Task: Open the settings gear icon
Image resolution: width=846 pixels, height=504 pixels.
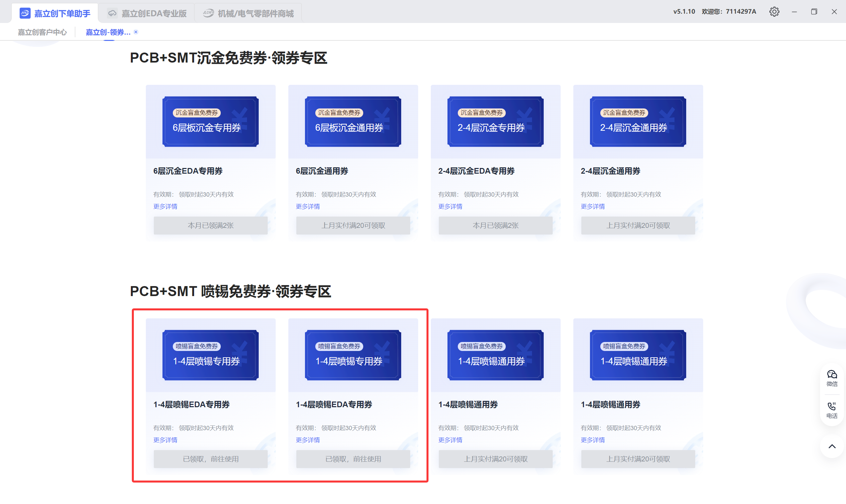Action: point(774,12)
